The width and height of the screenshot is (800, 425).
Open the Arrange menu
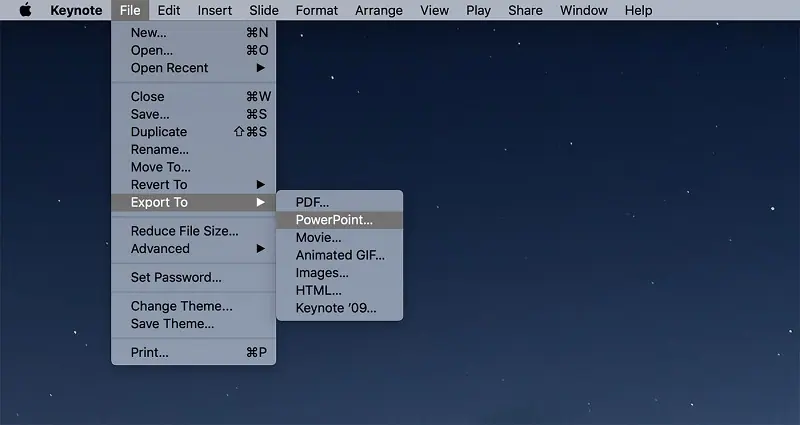coord(379,10)
